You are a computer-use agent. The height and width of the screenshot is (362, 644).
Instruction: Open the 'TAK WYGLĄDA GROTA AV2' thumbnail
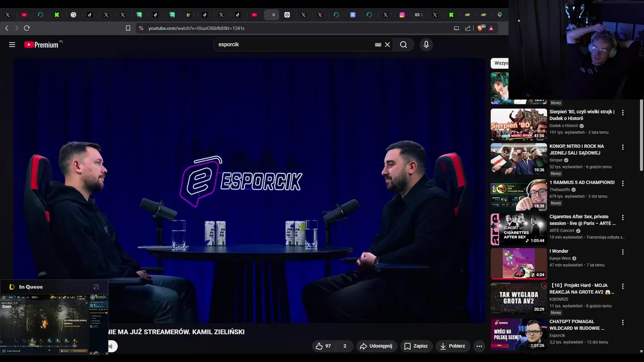click(519, 298)
